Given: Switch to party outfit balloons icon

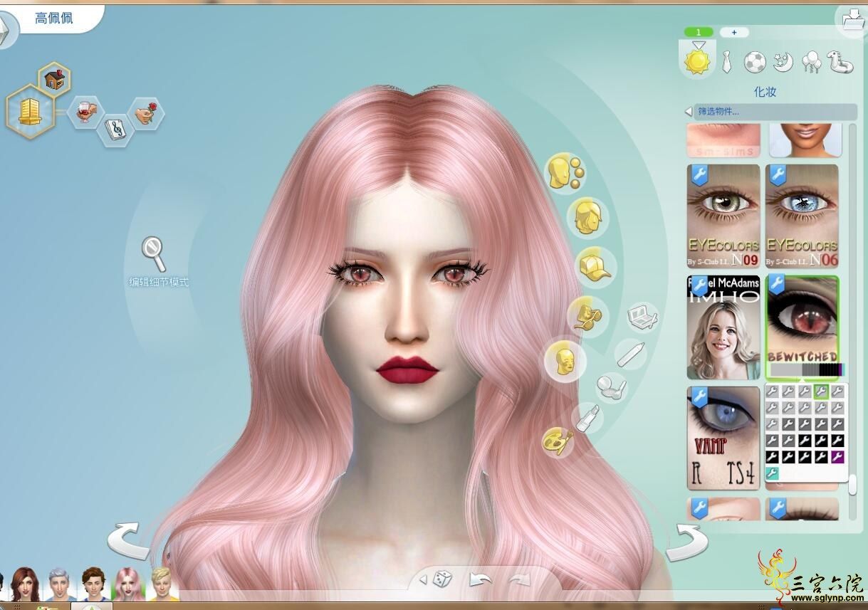Looking at the screenshot, I should pos(811,63).
